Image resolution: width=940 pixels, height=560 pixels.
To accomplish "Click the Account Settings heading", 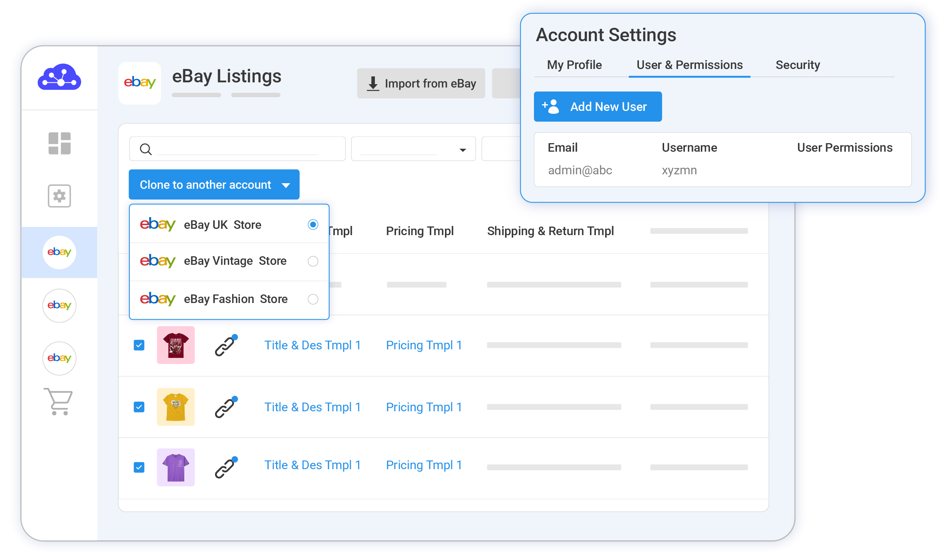I will coord(606,35).
